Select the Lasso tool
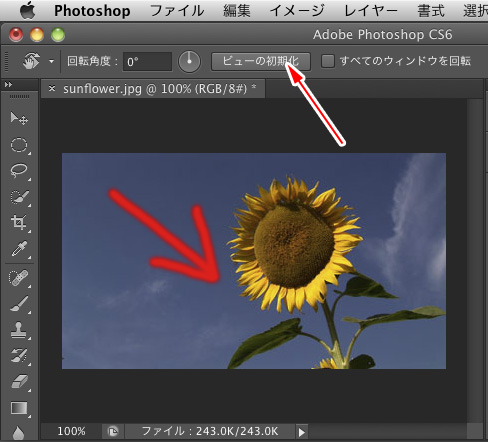The height and width of the screenshot is (442, 488). [x=19, y=171]
